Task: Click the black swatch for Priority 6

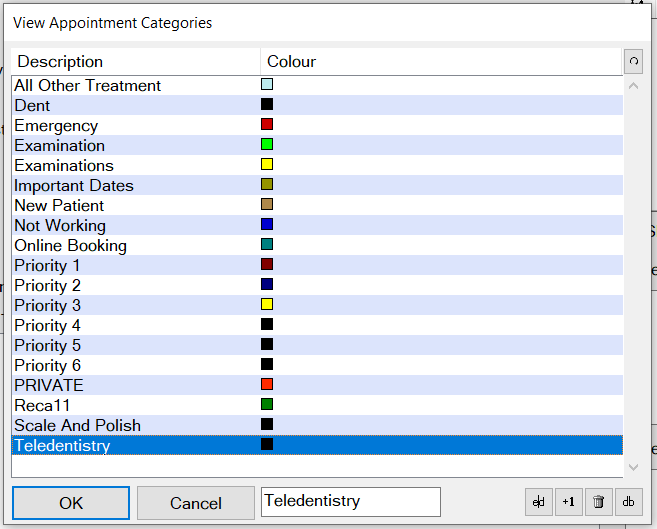Action: pos(267,364)
